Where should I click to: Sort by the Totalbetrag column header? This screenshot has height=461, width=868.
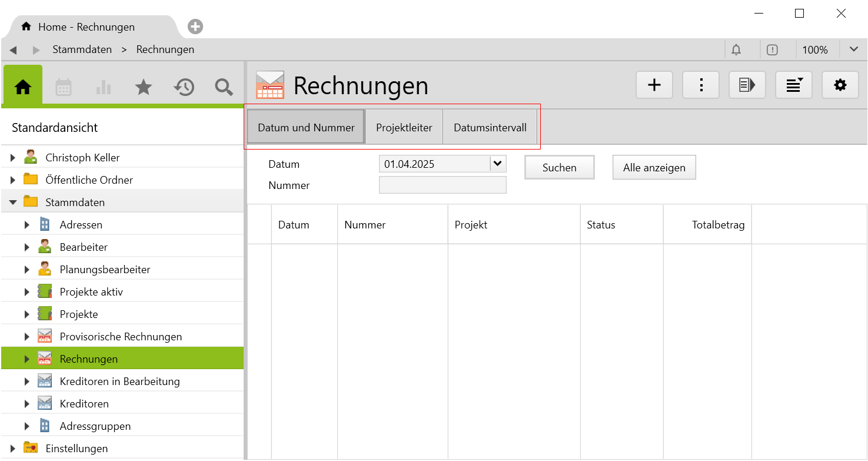(717, 225)
